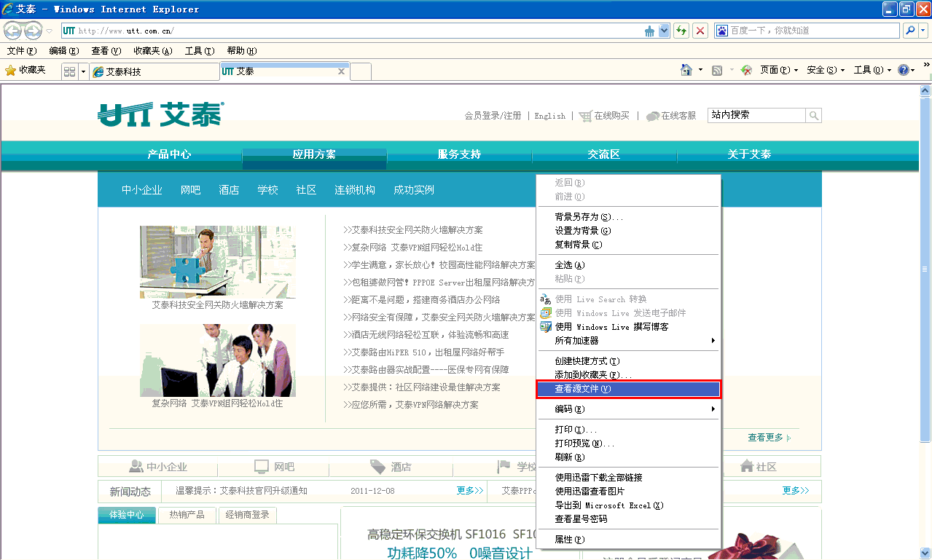Viewport: 932px width, 560px height.
Task: Click the RSS feeds icon
Action: [x=717, y=71]
